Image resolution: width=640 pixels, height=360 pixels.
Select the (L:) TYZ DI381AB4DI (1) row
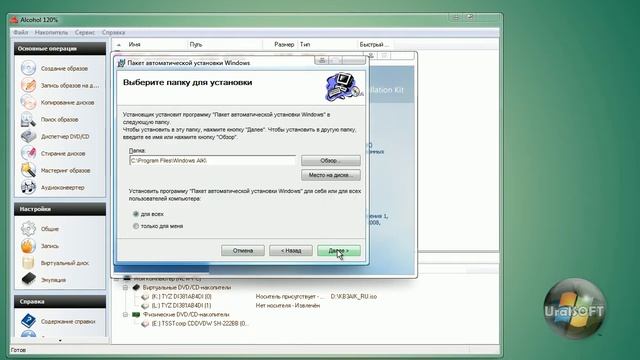pyautogui.click(x=181, y=306)
